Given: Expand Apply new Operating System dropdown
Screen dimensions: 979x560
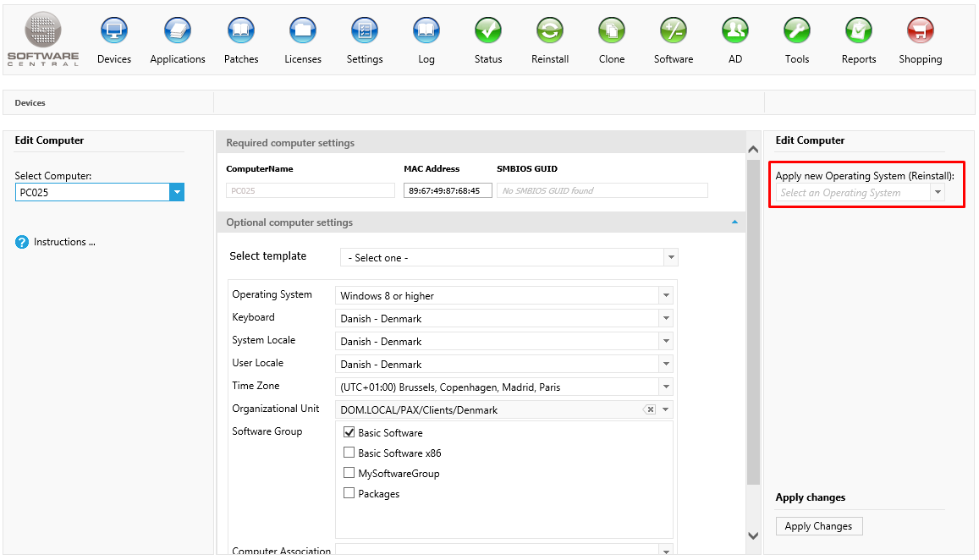Looking at the screenshot, I should (x=937, y=193).
